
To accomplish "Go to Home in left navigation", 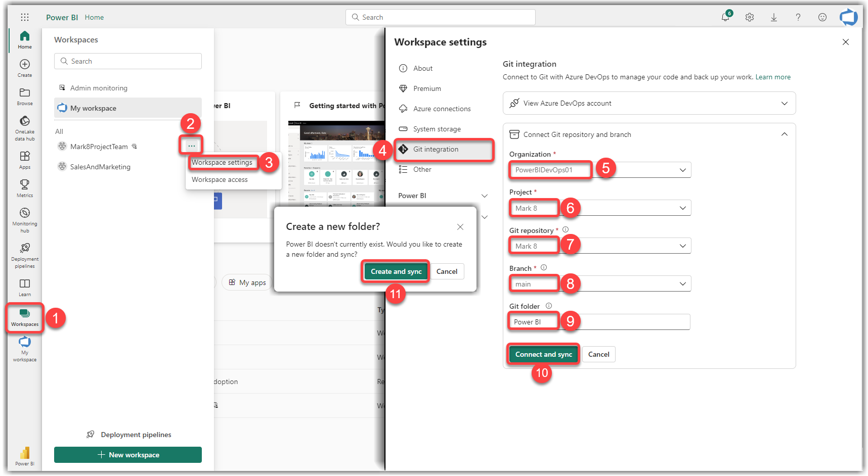I will pyautogui.click(x=25, y=40).
